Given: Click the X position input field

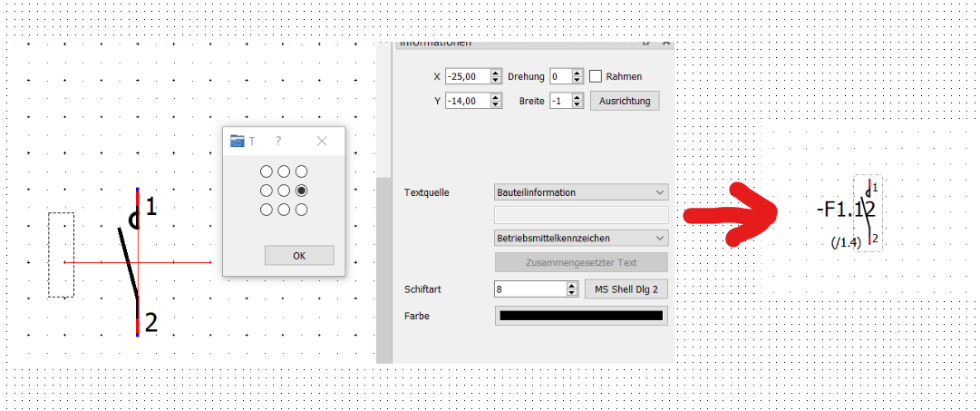Looking at the screenshot, I should point(468,76).
